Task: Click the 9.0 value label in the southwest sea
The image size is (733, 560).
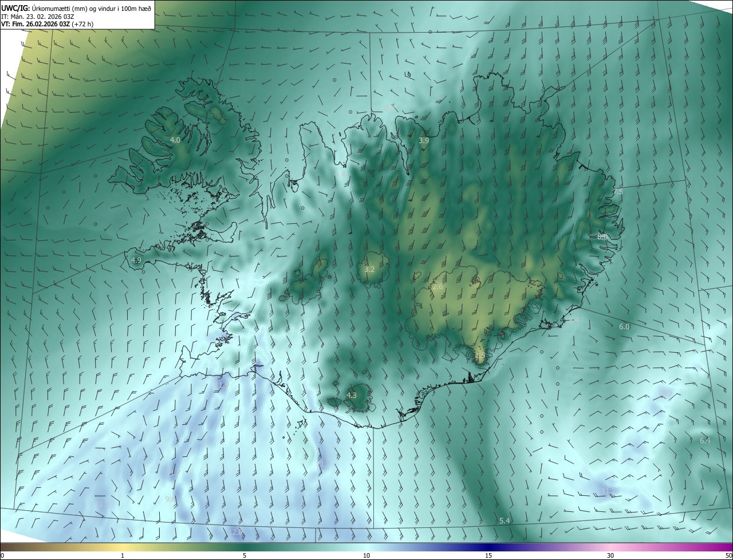Action: pos(170,499)
